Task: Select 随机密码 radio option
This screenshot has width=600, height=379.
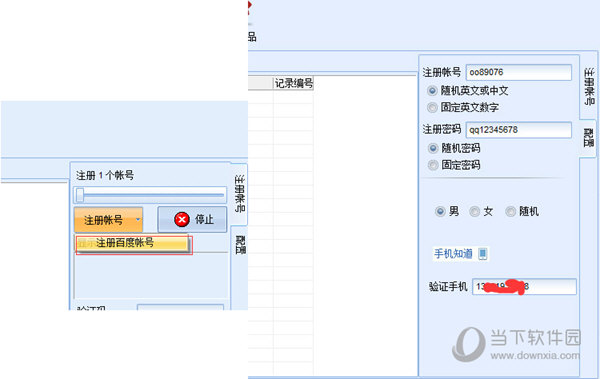Action: point(433,148)
